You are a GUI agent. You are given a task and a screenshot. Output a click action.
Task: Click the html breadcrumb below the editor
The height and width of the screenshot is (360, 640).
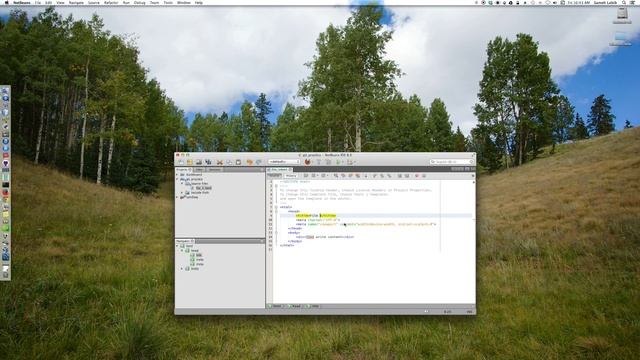(x=276, y=306)
